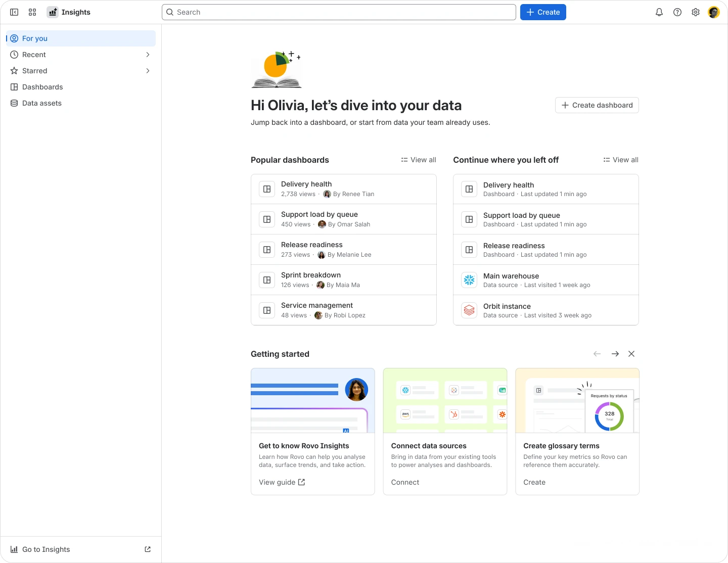Open Data assets in the sidebar
The width and height of the screenshot is (728, 563).
tap(81, 103)
